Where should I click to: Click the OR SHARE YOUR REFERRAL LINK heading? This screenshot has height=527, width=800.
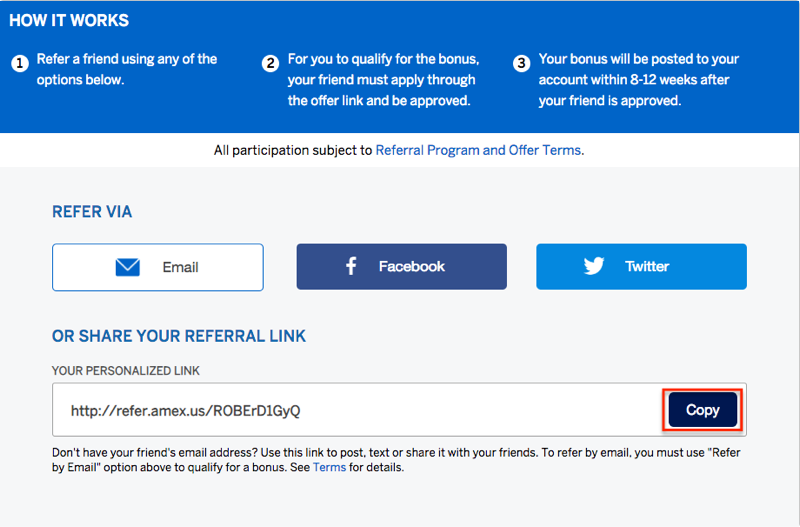tap(179, 336)
